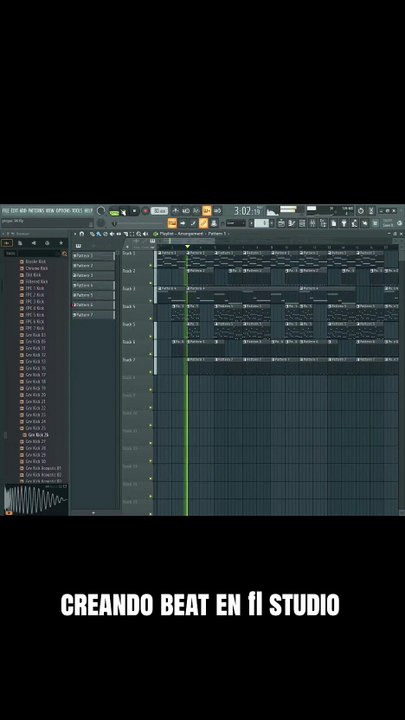Click the Play button in the transport

(123, 211)
